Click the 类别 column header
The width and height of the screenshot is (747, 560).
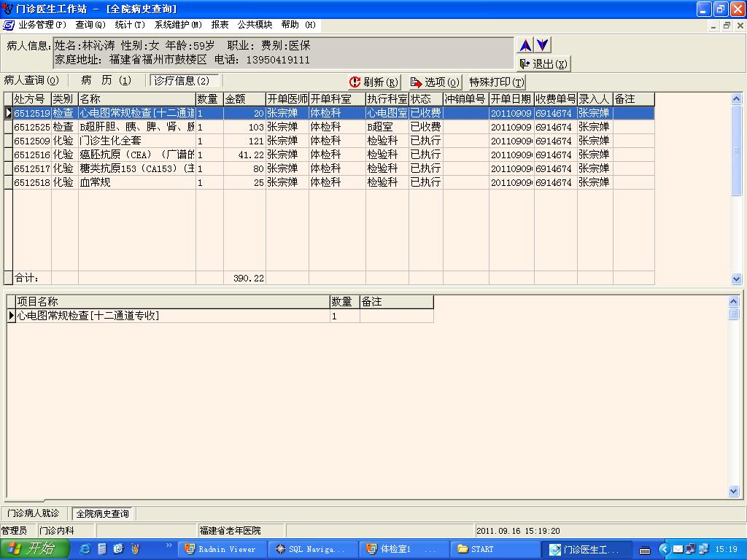tap(65, 99)
